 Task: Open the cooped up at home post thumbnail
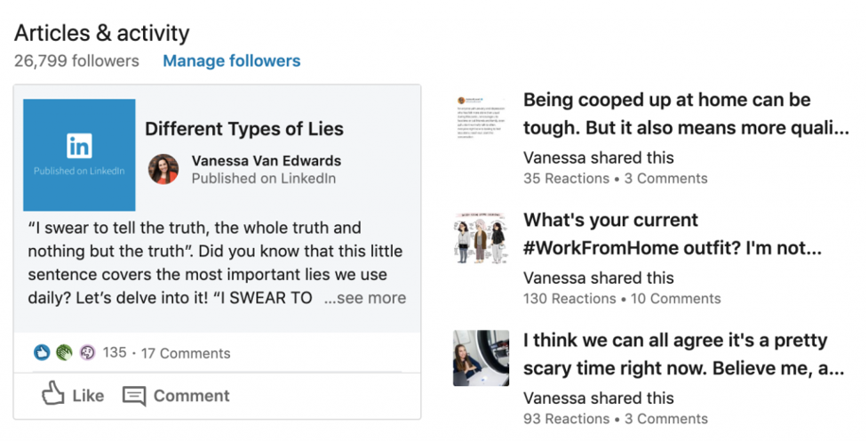click(481, 118)
